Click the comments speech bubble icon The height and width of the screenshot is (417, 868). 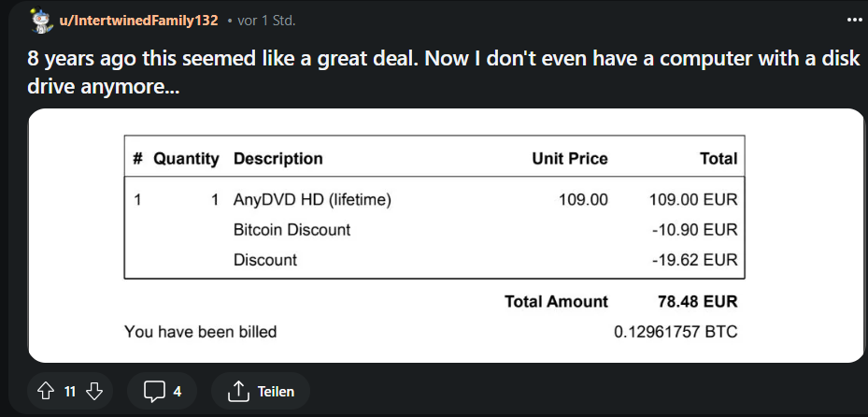click(154, 392)
